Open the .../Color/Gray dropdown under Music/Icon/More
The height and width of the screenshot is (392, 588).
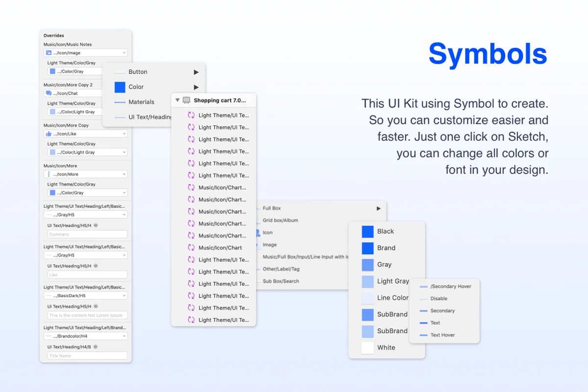pos(87,193)
